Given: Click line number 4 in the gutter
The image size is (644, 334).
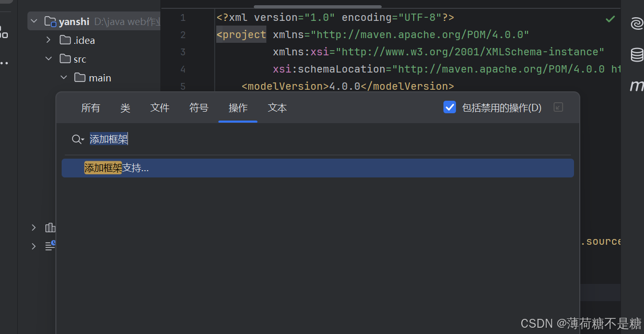Looking at the screenshot, I should 183,69.
